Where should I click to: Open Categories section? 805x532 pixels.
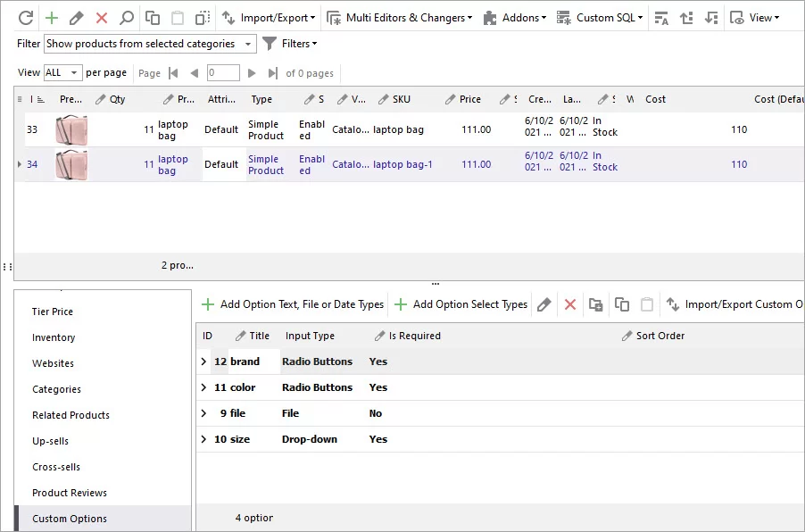click(x=56, y=389)
